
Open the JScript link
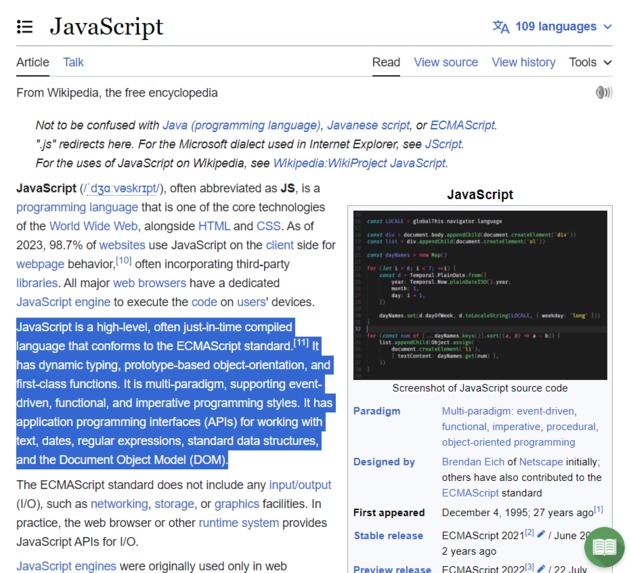[x=443, y=144]
